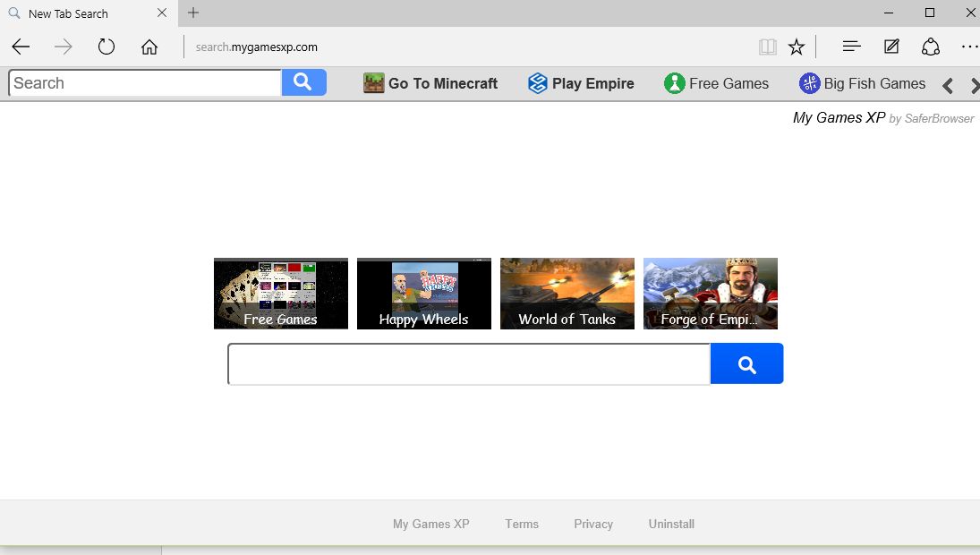Open the Terms footer link
The height and width of the screenshot is (555, 980).
point(522,524)
